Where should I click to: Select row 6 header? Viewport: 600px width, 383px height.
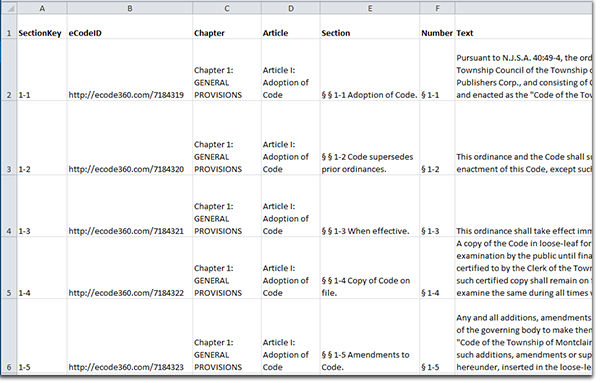[x=9, y=336]
